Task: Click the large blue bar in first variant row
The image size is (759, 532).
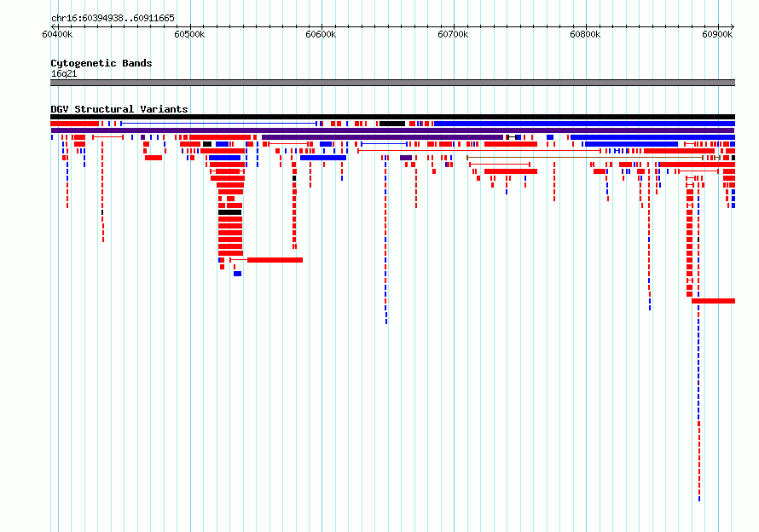Action: click(584, 124)
